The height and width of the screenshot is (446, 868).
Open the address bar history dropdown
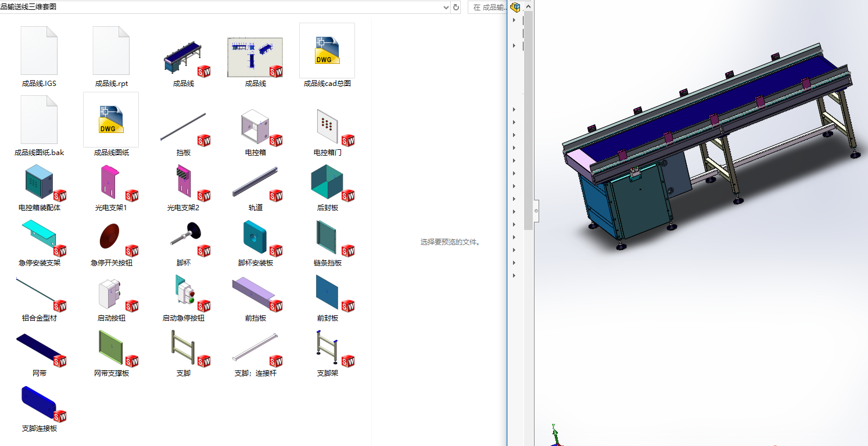446,7
